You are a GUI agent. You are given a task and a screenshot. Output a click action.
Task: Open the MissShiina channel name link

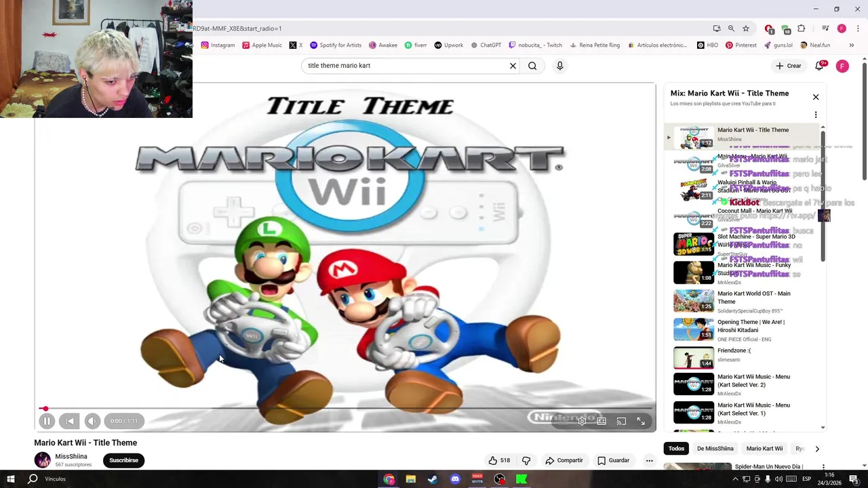pyautogui.click(x=71, y=456)
